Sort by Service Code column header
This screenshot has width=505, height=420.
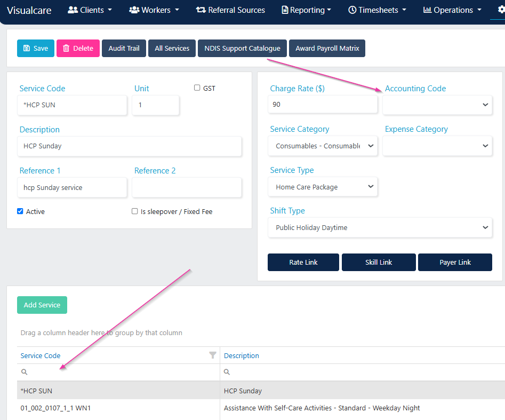[x=41, y=355]
